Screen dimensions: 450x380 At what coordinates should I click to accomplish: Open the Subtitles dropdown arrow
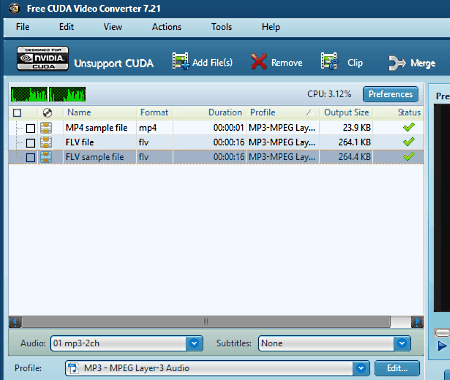[x=402, y=343]
